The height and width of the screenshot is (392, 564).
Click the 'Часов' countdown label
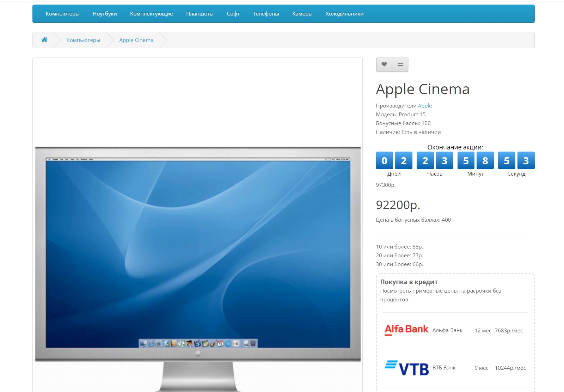[x=435, y=174]
